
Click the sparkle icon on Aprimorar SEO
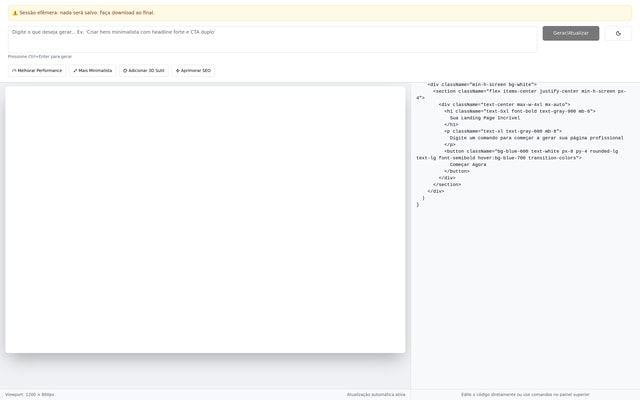point(178,71)
